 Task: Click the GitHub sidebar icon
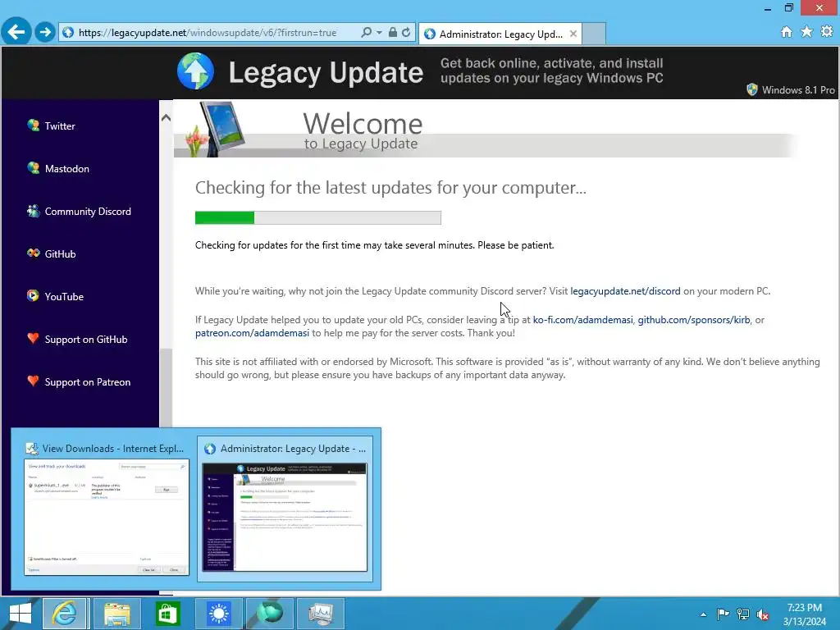click(33, 253)
